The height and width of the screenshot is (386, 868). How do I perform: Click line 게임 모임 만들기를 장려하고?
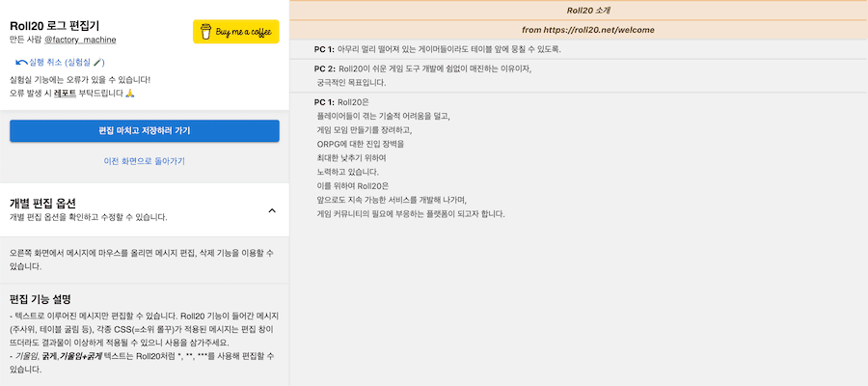click(365, 130)
